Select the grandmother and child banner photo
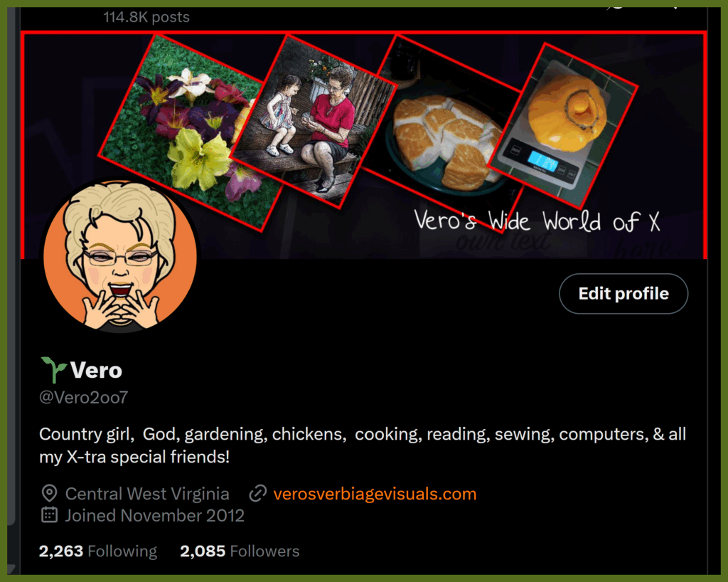Screen dimensions: 728x582 tap(314, 122)
